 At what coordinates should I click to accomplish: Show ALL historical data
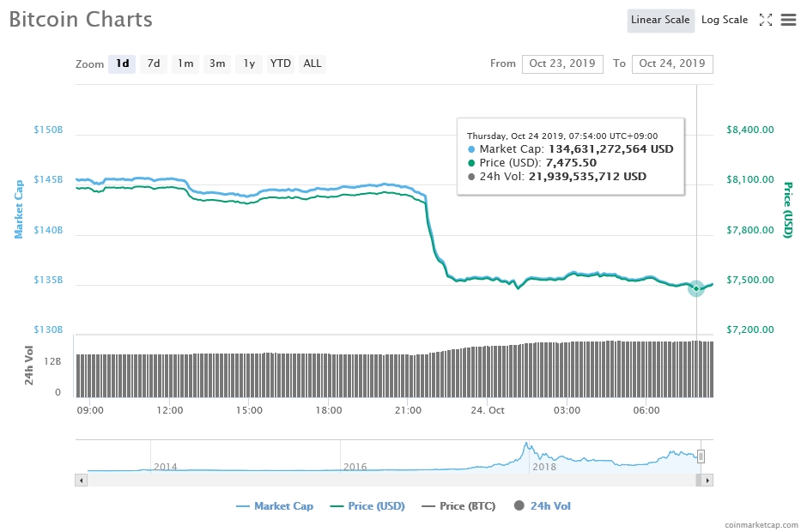click(312, 63)
